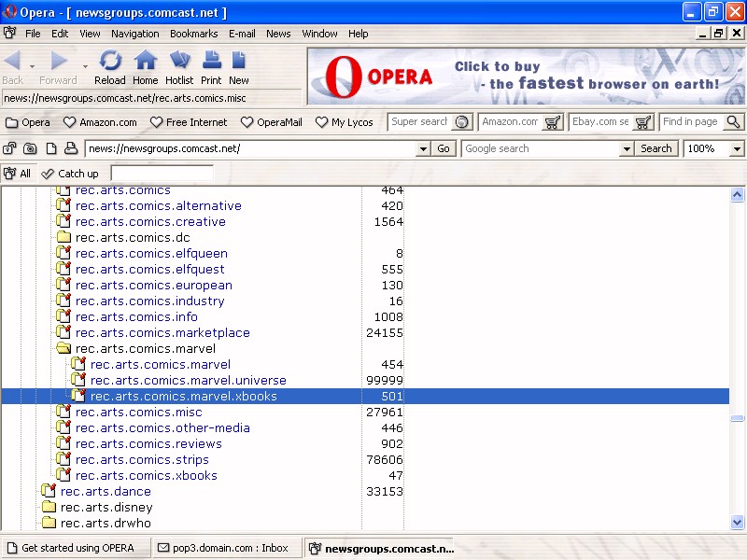Open the Amazon.com bookmark
747x560 pixels.
click(100, 122)
